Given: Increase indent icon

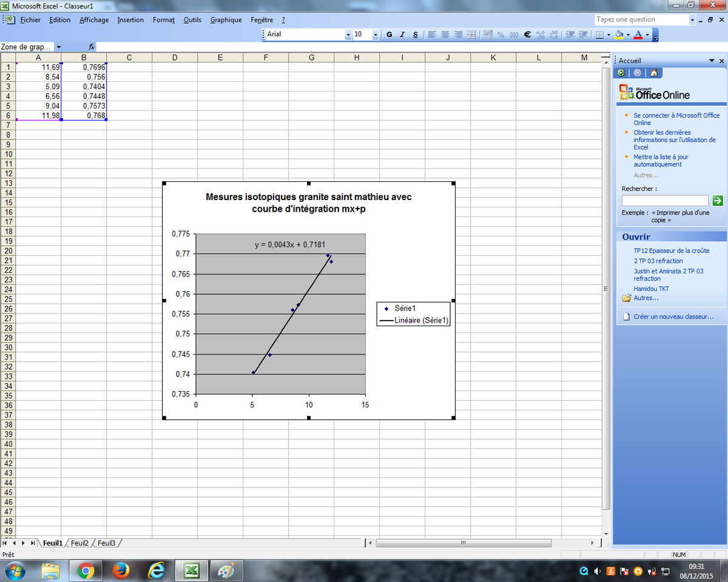Looking at the screenshot, I should pos(583,35).
